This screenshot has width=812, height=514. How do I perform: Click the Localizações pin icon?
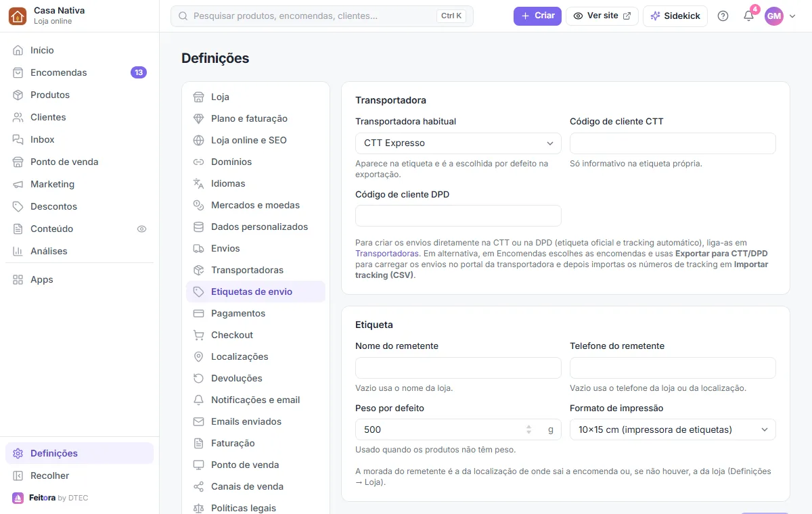198,356
